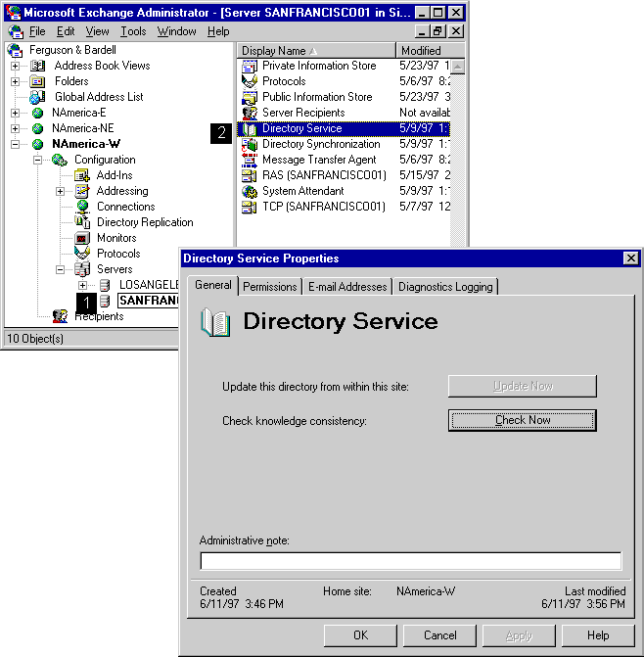Click the Message Transfer Agent icon
Screen dimensions: 644x657
click(x=250, y=160)
